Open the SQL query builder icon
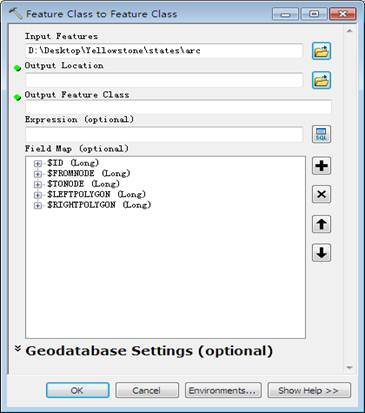 [321, 134]
